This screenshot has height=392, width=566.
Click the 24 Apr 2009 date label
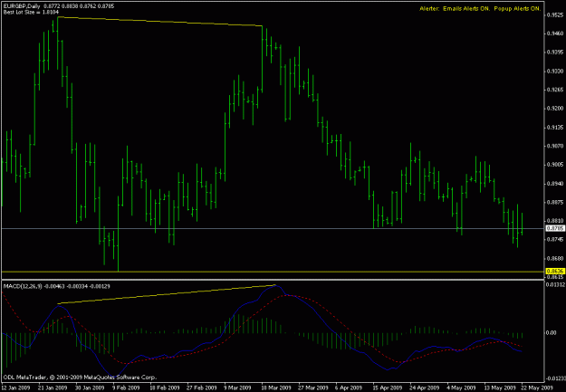click(x=424, y=388)
